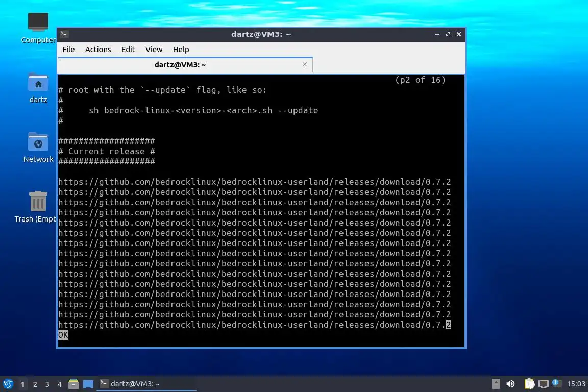Switch to workspace 4
Viewport: 588px width, 392px height.
tap(59, 384)
